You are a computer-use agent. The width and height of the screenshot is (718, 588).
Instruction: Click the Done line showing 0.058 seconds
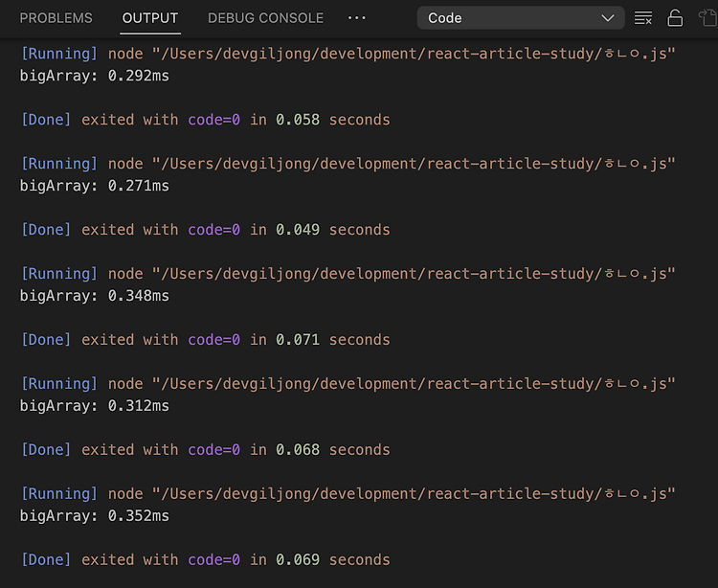pyautogui.click(x=206, y=120)
